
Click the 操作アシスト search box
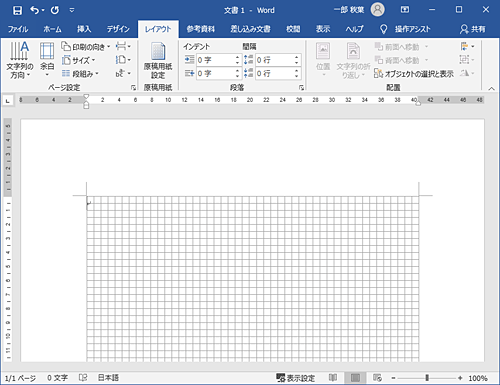point(405,29)
